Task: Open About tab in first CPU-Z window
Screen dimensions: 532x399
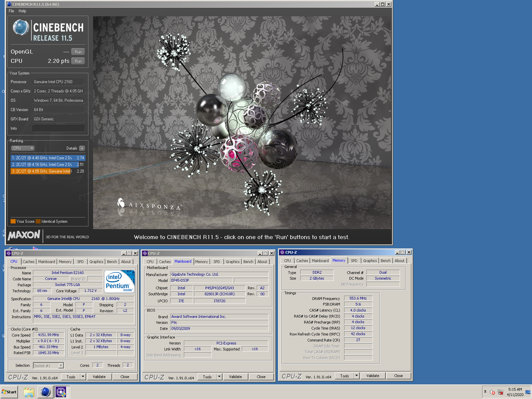Action: [x=126, y=262]
